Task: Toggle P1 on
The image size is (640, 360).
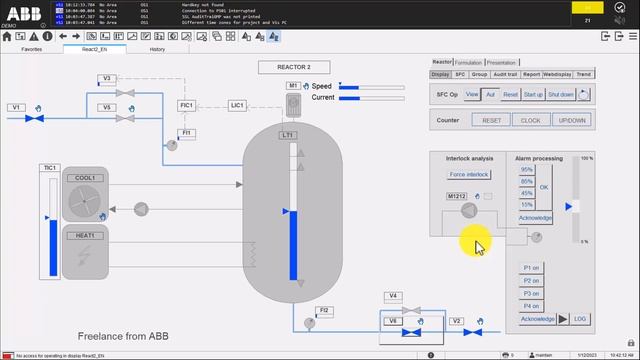Action: pyautogui.click(x=531, y=268)
